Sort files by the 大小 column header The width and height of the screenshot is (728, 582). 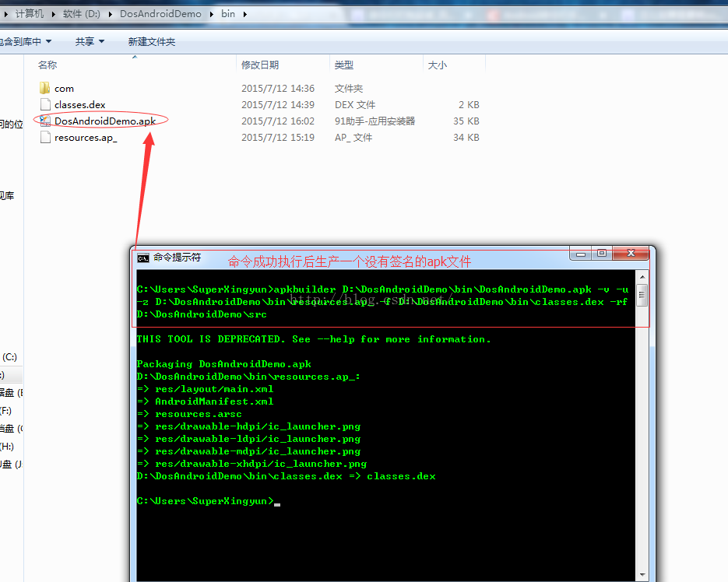(438, 65)
